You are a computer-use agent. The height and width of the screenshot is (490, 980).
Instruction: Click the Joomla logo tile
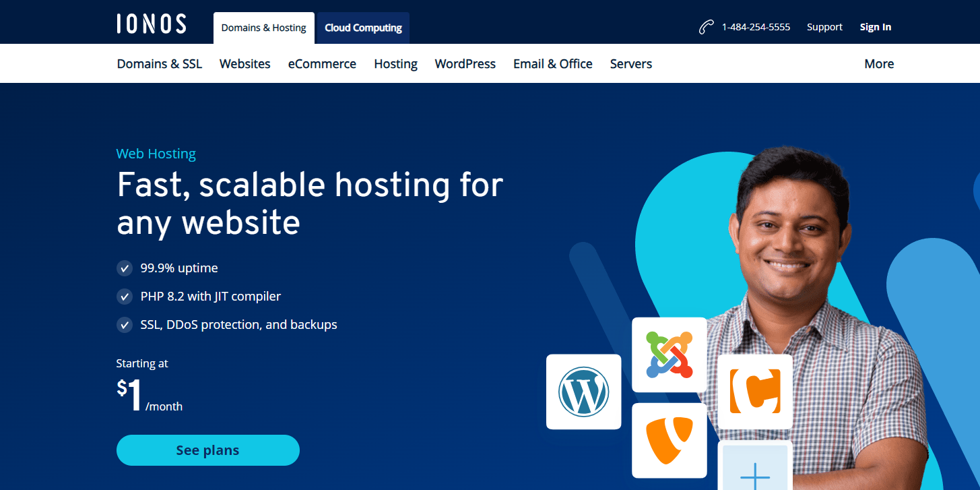[x=669, y=355]
